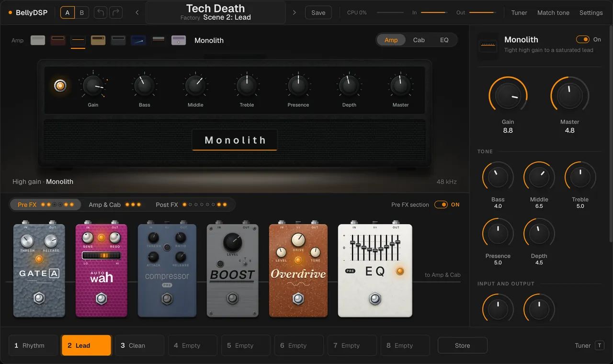Open the Tech Death preset browser
613x364 pixels.
[x=216, y=12]
